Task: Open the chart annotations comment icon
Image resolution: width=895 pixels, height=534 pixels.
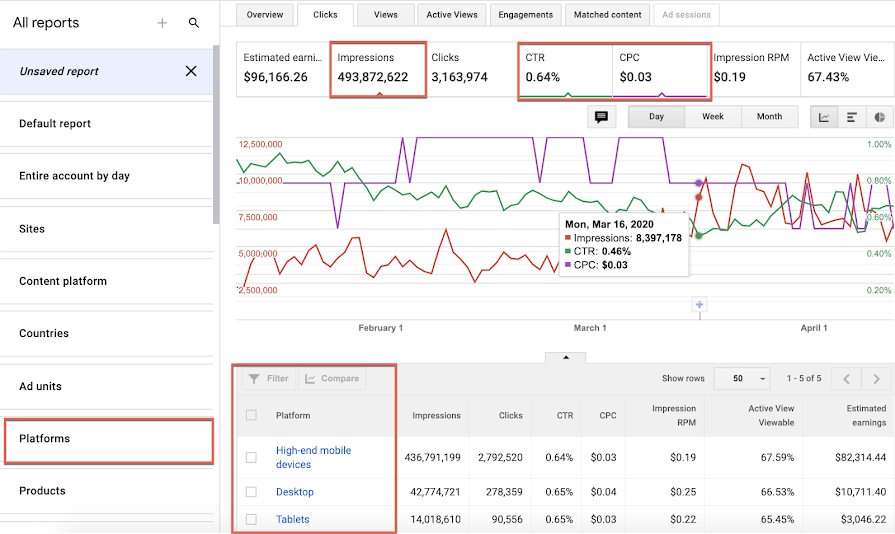Action: pyautogui.click(x=601, y=117)
